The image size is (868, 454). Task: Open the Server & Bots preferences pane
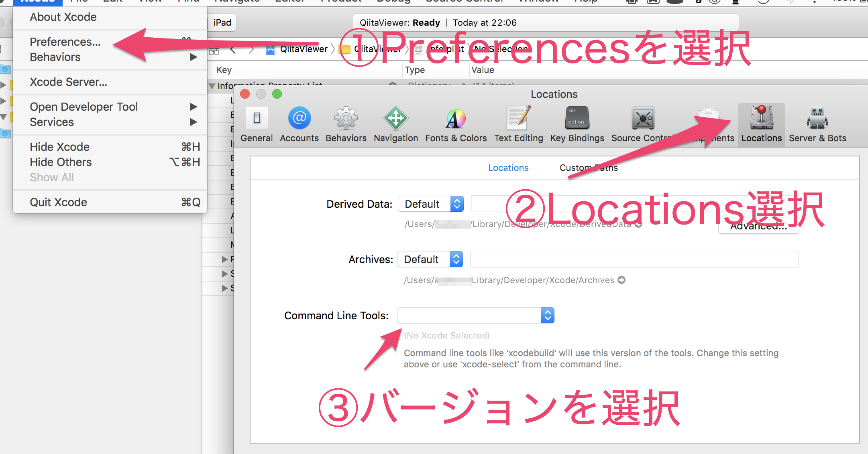pos(817,124)
